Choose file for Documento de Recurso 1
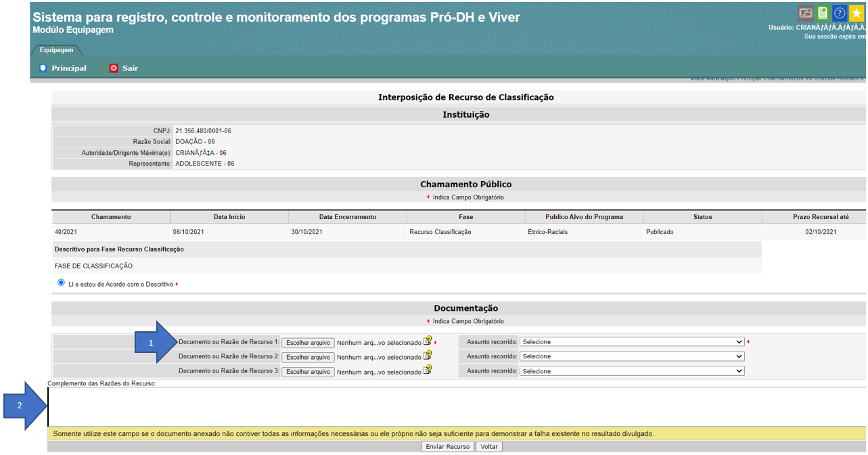Screen dimensions: 868x455 click(308, 343)
